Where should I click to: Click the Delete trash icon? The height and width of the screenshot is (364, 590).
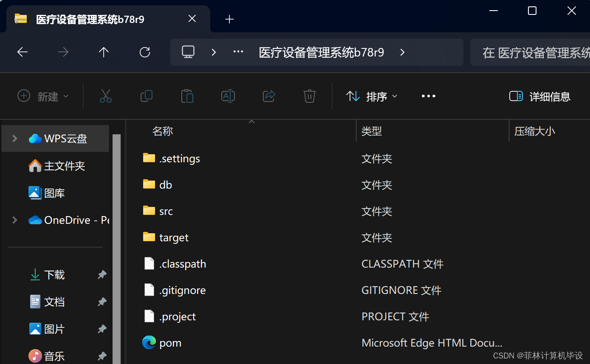coord(309,96)
